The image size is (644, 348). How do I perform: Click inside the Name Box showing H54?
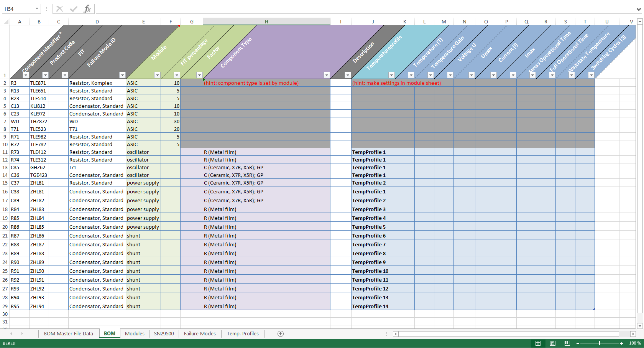click(x=18, y=9)
